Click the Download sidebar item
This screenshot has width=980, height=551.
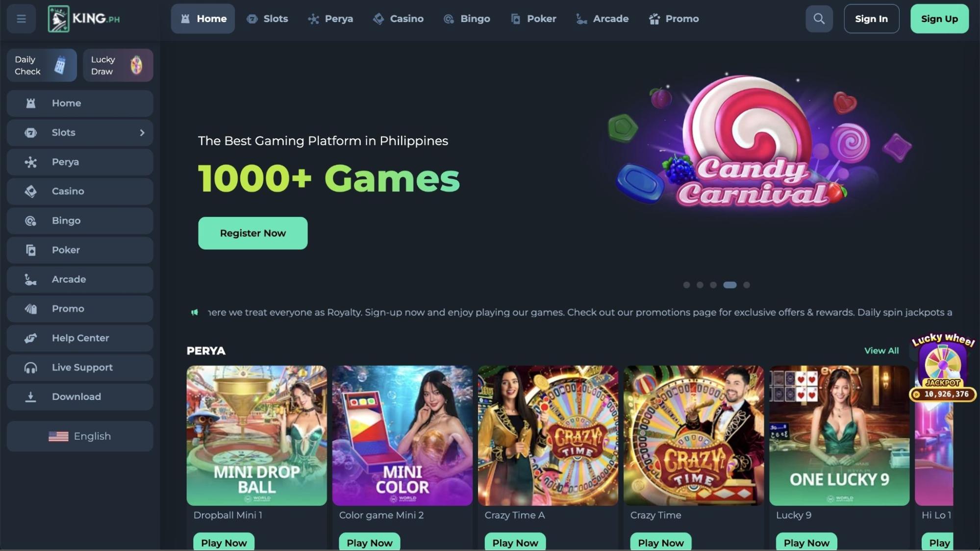[x=80, y=397]
